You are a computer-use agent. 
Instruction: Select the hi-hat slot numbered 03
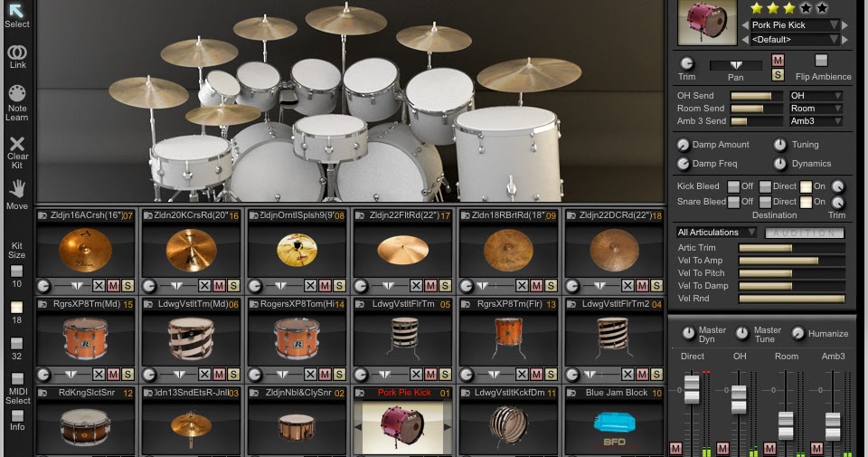191,421
